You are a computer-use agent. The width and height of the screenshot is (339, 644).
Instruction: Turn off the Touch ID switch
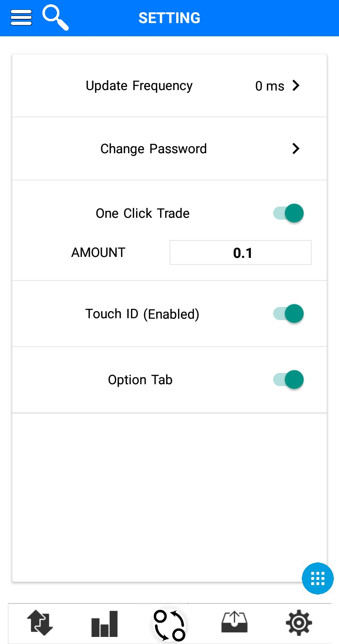tap(289, 314)
